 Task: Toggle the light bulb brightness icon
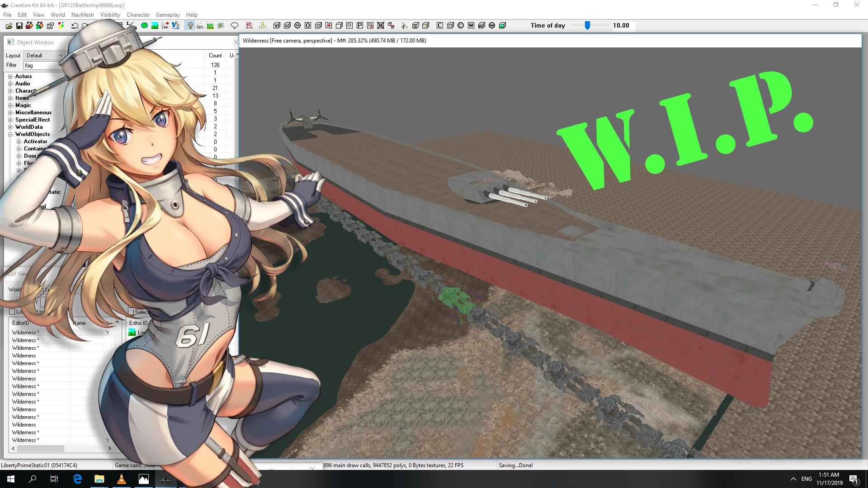click(190, 26)
